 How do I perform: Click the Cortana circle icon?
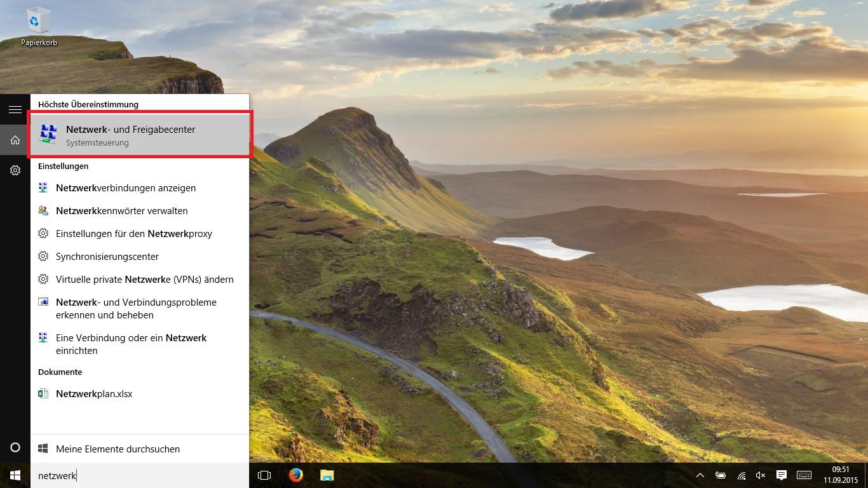pyautogui.click(x=15, y=447)
